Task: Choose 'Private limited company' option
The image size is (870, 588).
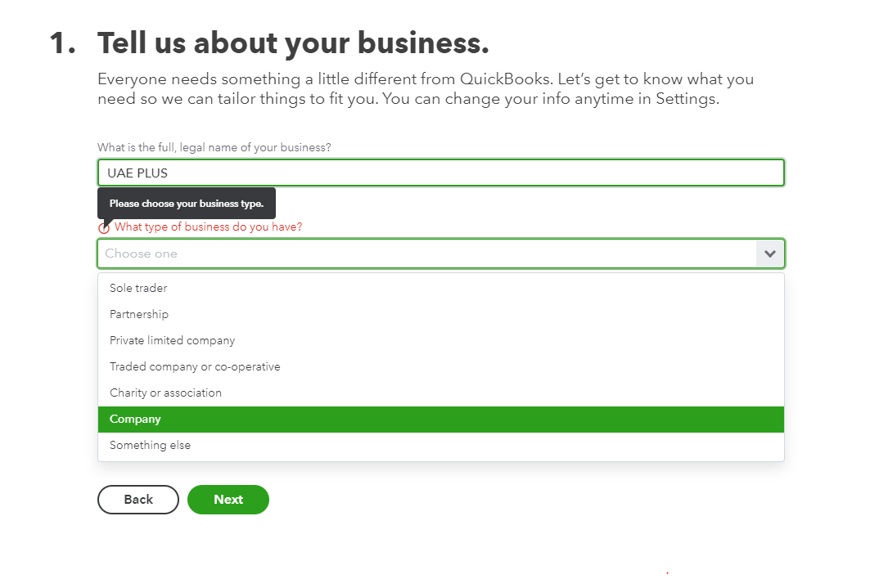Action: (x=172, y=340)
